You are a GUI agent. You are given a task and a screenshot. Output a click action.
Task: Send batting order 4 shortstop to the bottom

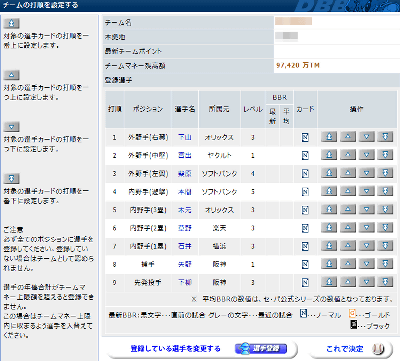pos(385,191)
